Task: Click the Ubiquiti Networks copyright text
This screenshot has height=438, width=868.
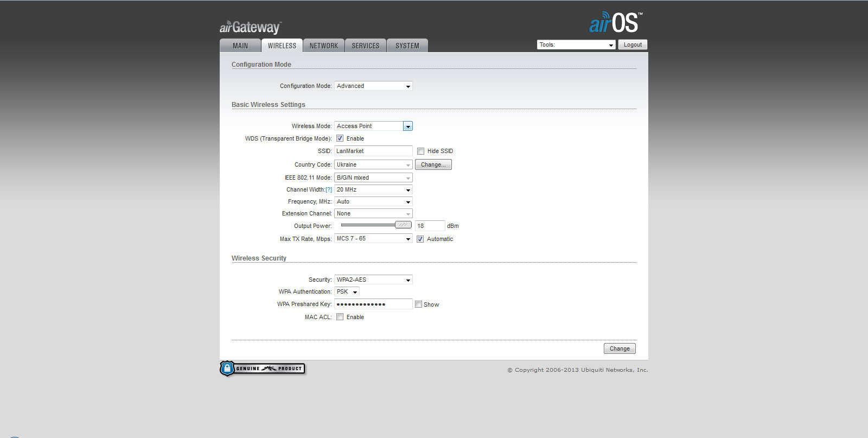Action: point(578,370)
